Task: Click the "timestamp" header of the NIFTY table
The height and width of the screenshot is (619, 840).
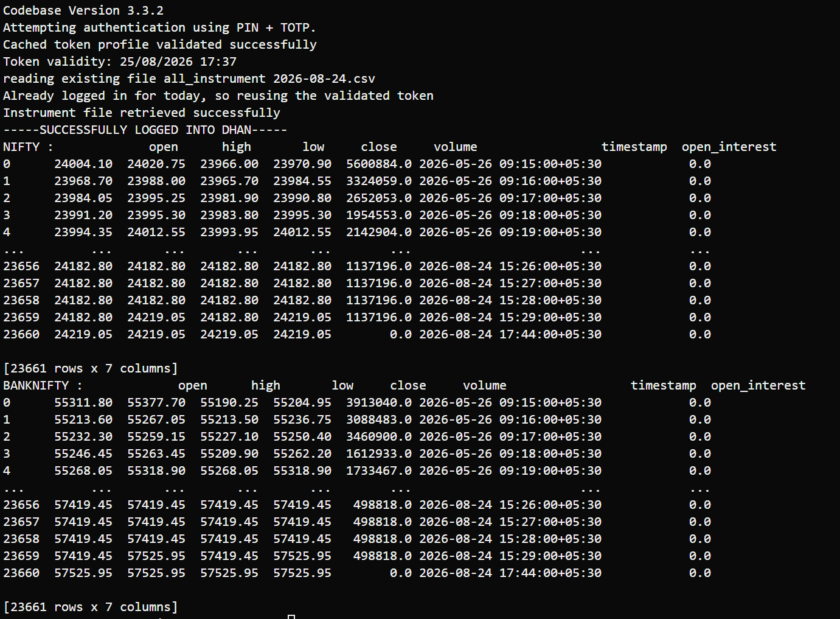Action: (x=634, y=147)
